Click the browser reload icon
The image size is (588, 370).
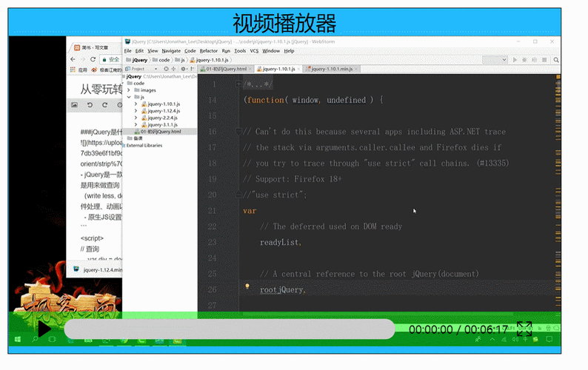coord(93,59)
